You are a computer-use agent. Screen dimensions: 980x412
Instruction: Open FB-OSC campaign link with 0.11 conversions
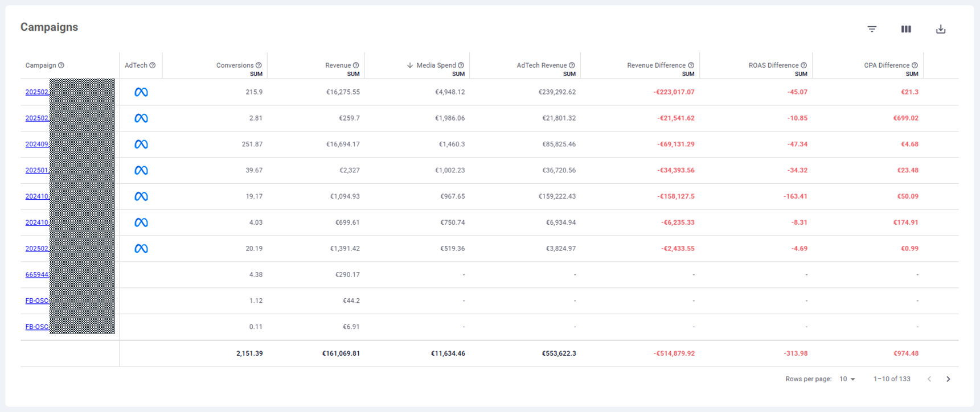pyautogui.click(x=38, y=327)
